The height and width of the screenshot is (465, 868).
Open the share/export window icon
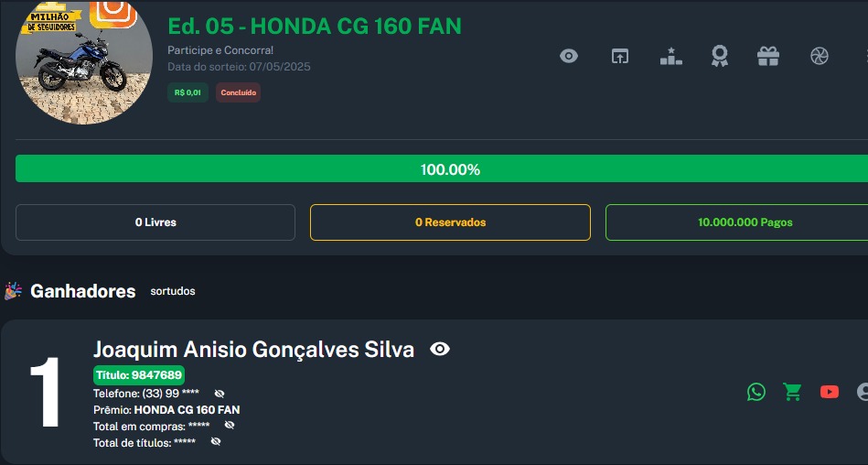tap(620, 56)
